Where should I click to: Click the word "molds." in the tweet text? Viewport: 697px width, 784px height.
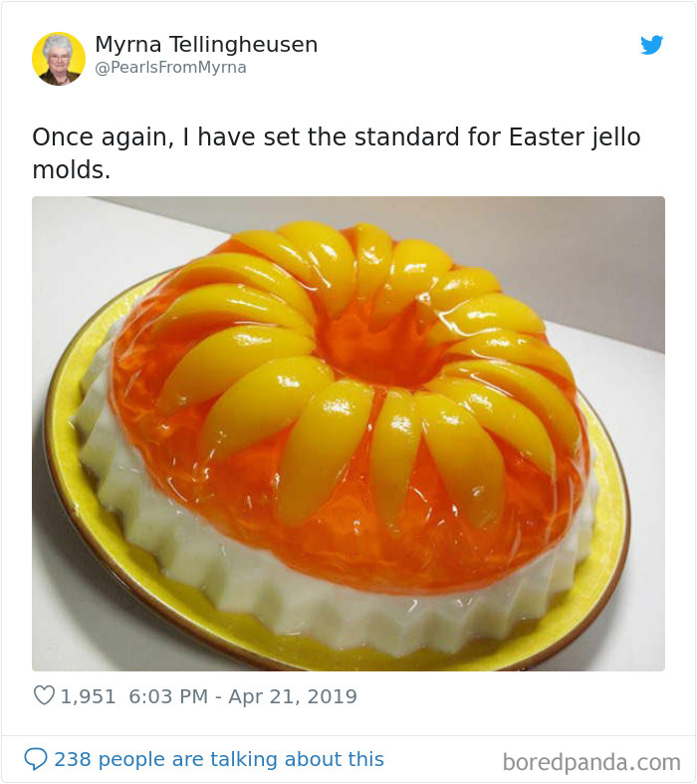pos(71,170)
